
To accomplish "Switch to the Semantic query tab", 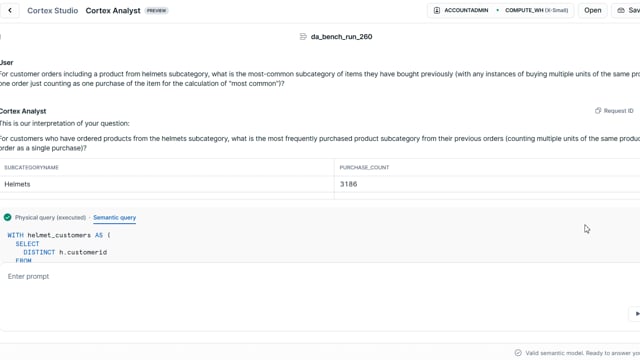I will tap(114, 218).
